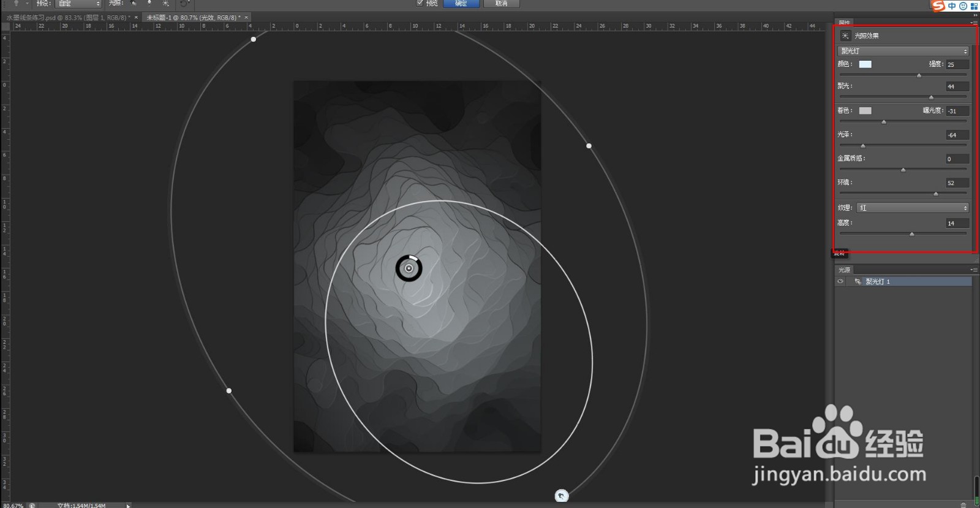
Task: Expand the status bar document info arrow
Action: coord(128,505)
